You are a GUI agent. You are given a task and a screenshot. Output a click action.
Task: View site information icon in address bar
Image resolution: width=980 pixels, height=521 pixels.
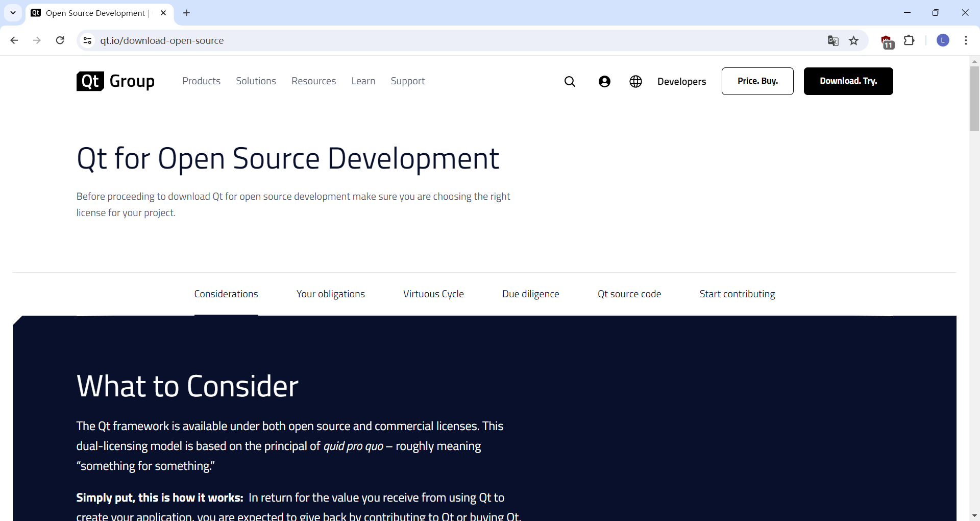(88, 40)
